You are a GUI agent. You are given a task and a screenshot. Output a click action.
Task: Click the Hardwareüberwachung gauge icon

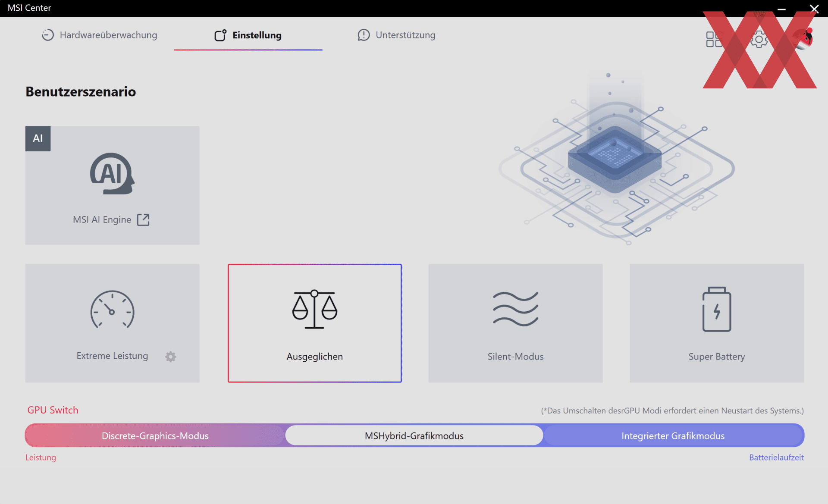point(47,35)
